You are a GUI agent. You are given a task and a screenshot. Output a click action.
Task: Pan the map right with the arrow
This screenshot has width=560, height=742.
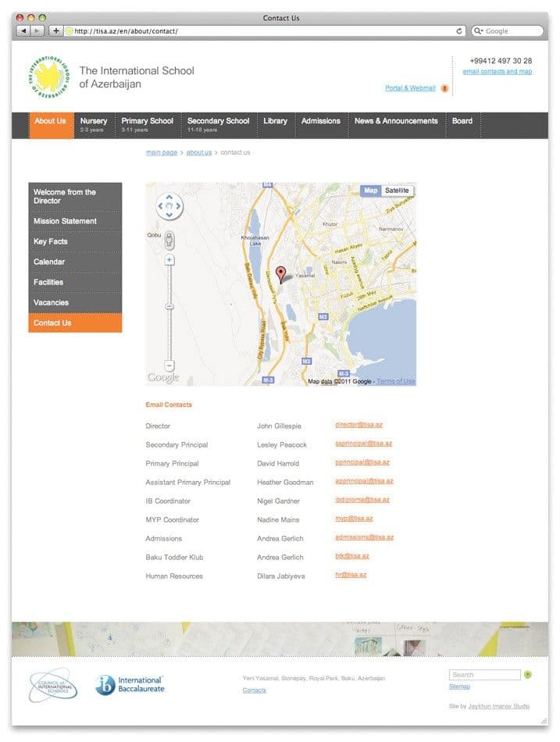(x=178, y=206)
